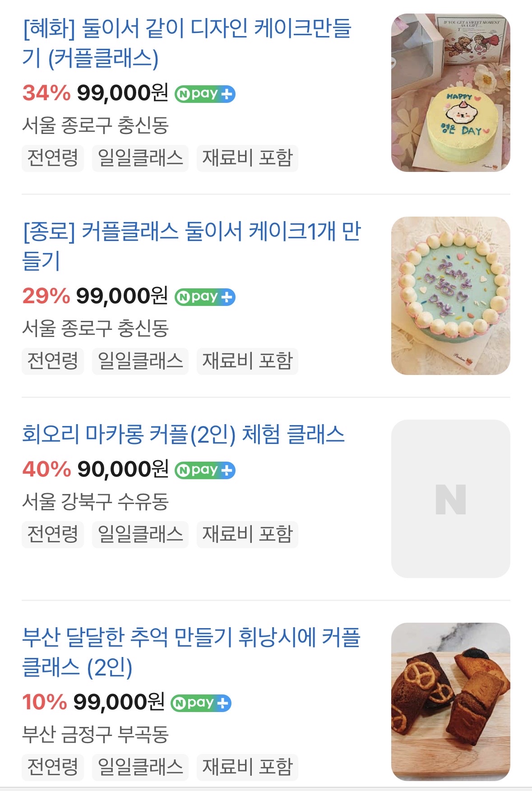532x791 pixels.
Task: Click 일일클래스 tag on Busan financier class
Action: click(140, 767)
